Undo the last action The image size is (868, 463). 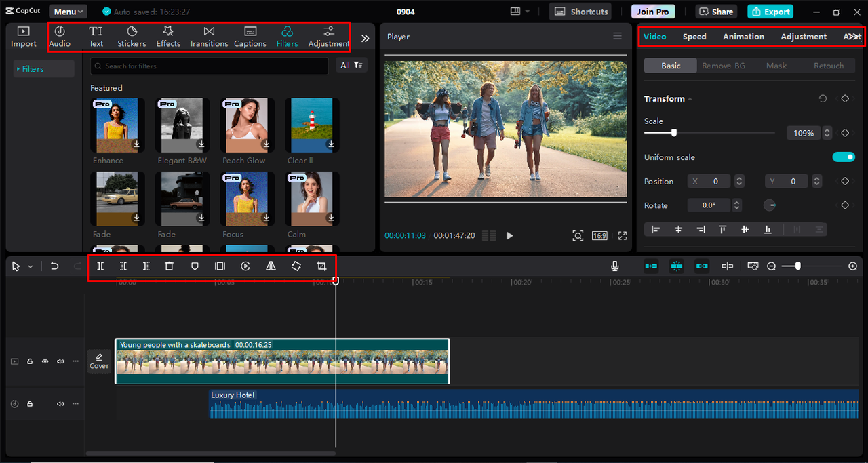point(55,266)
